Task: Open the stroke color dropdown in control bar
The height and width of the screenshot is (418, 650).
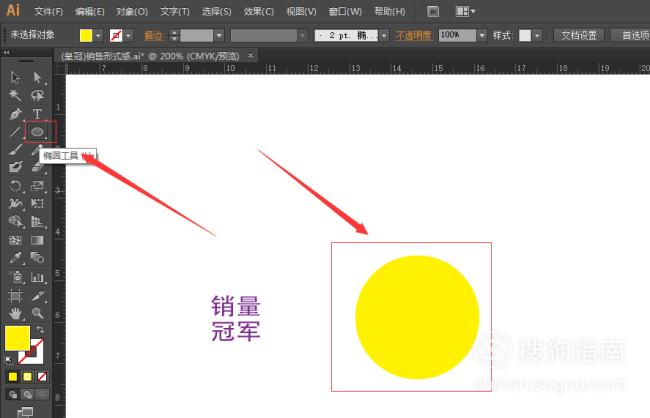Action: pyautogui.click(x=129, y=36)
